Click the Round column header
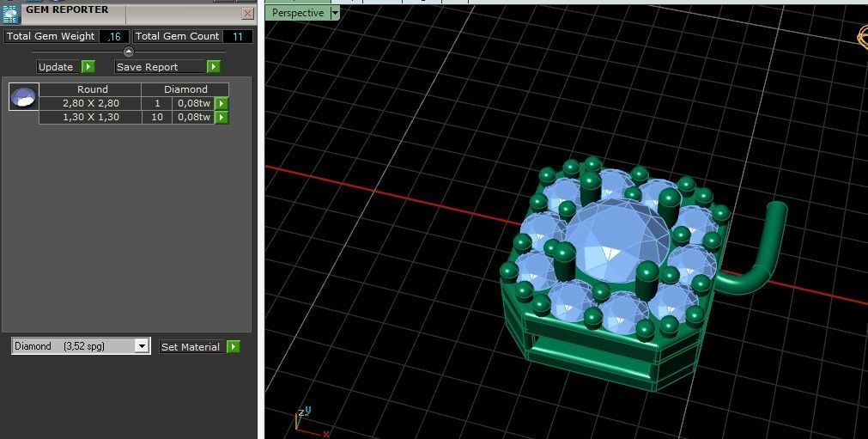 click(90, 89)
